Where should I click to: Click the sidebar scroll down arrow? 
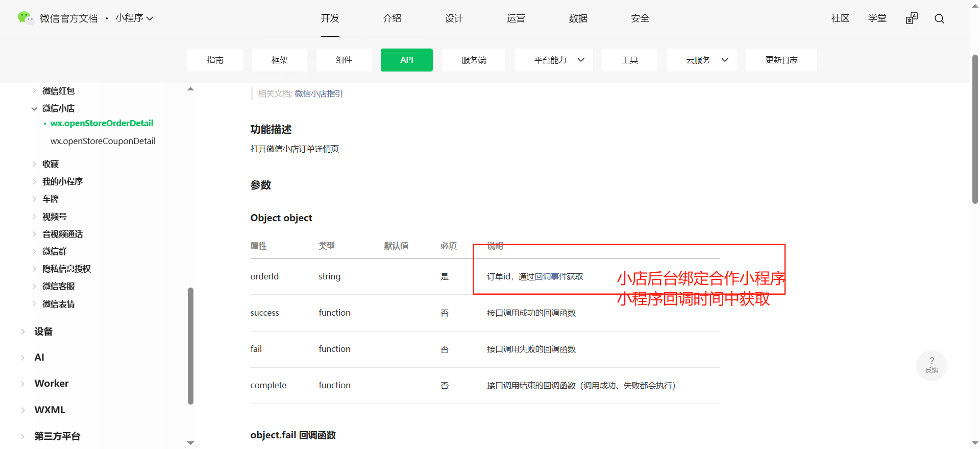(191, 443)
